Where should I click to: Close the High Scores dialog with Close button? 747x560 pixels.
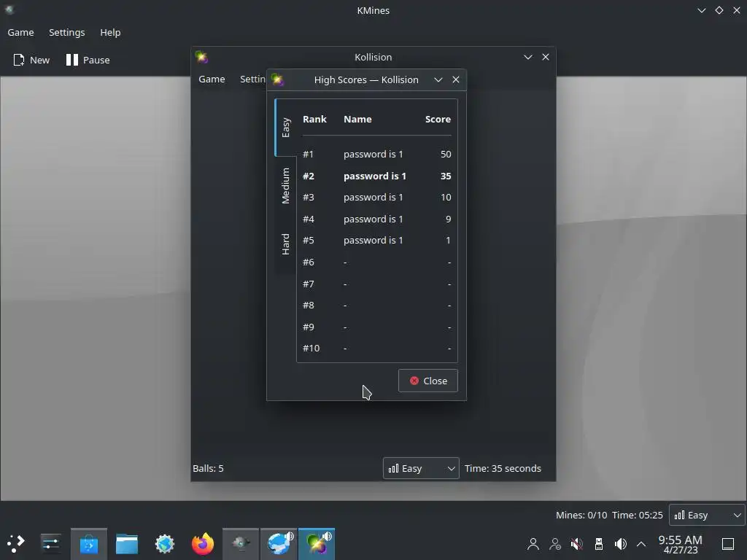(x=427, y=381)
